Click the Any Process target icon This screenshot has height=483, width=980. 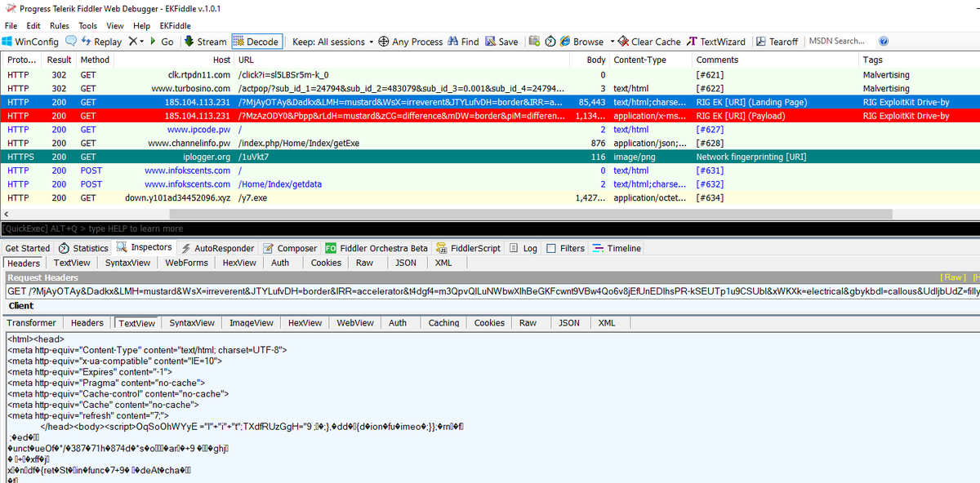[x=384, y=42]
